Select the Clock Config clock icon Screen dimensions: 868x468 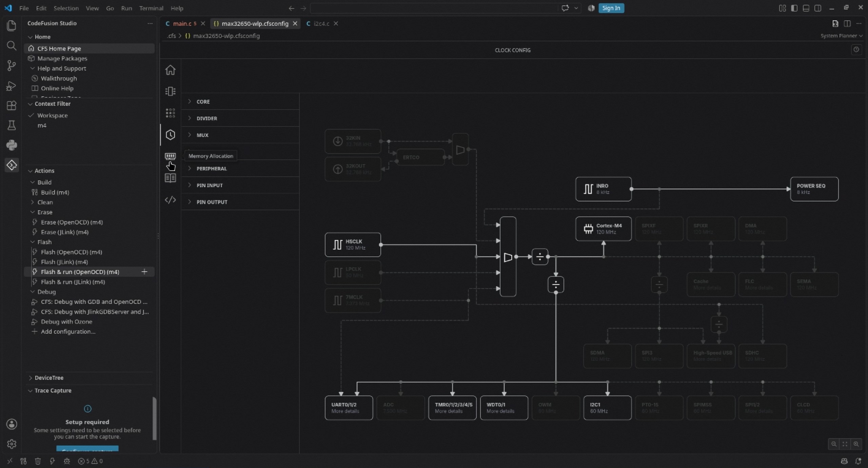pyautogui.click(x=170, y=135)
